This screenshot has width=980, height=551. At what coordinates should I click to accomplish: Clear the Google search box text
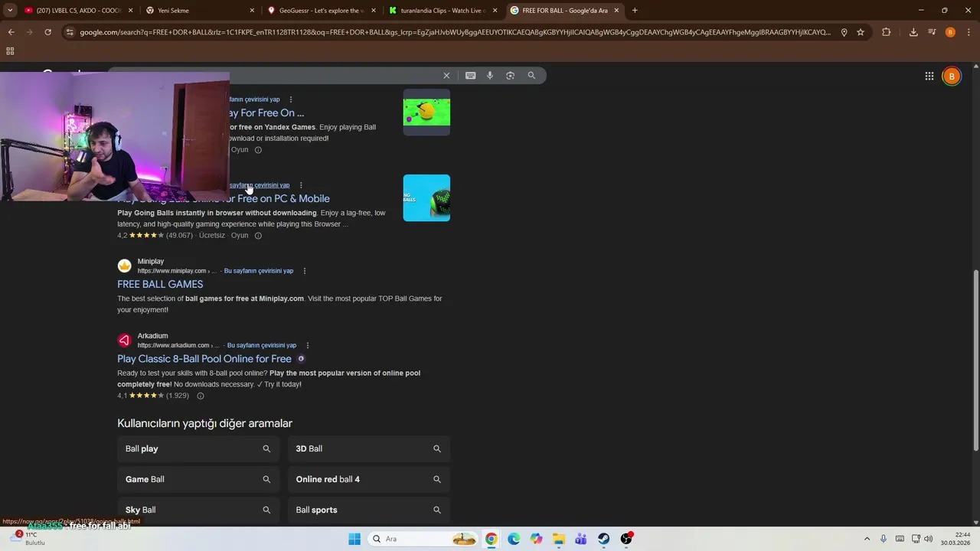446,76
